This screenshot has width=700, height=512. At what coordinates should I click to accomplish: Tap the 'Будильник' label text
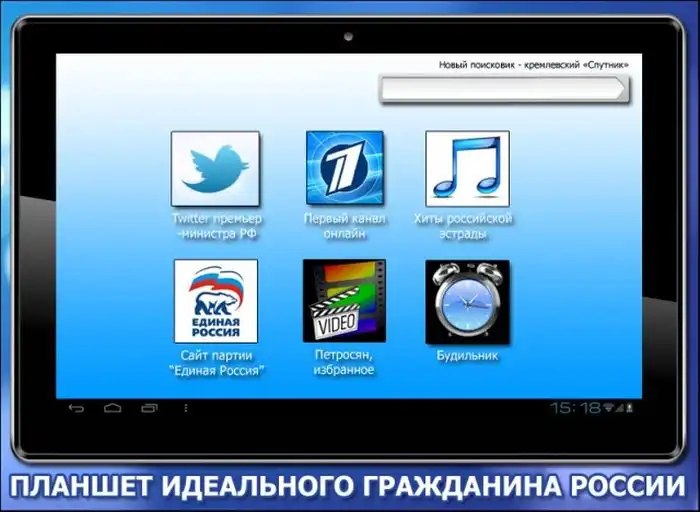467,356
